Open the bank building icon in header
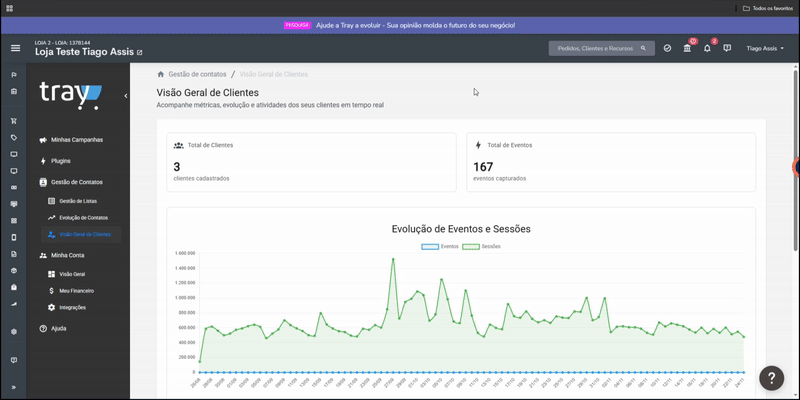Screen dimensions: 800x400 click(x=687, y=48)
